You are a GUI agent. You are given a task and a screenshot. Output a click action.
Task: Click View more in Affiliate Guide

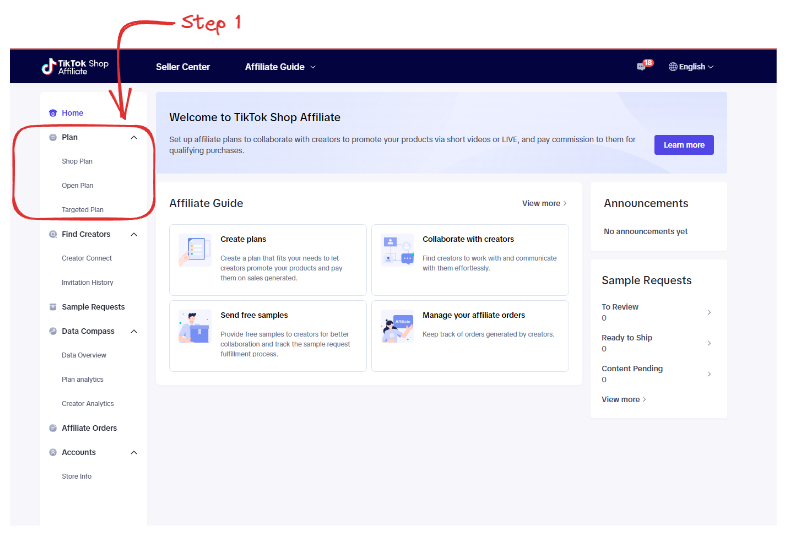pos(544,203)
